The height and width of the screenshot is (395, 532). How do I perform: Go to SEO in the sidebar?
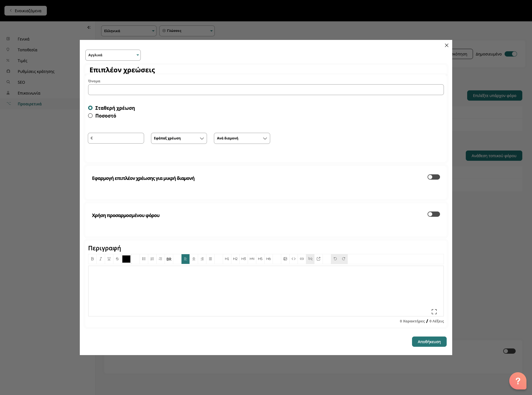point(21,82)
